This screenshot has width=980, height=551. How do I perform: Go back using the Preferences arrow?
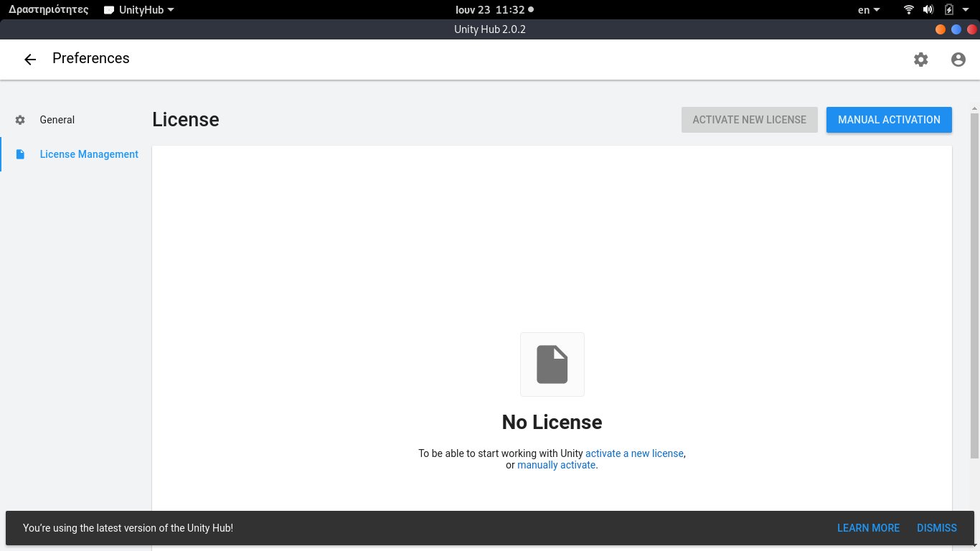[30, 60]
